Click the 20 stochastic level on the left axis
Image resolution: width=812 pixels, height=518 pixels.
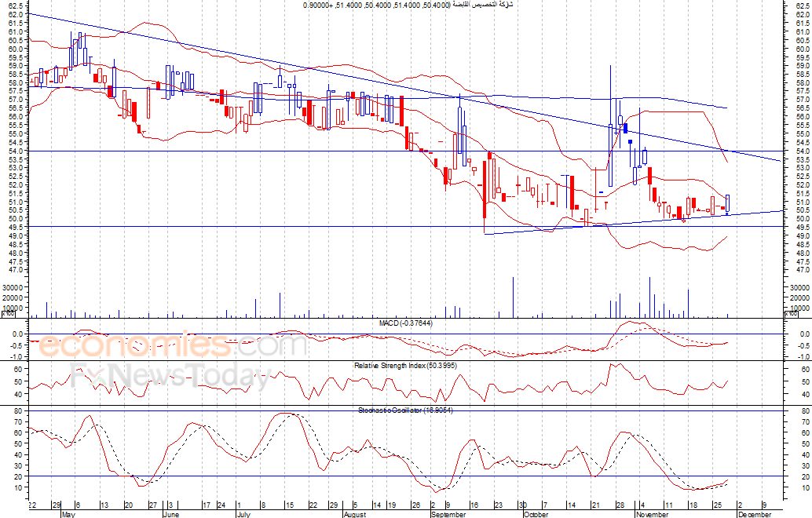click(16, 476)
